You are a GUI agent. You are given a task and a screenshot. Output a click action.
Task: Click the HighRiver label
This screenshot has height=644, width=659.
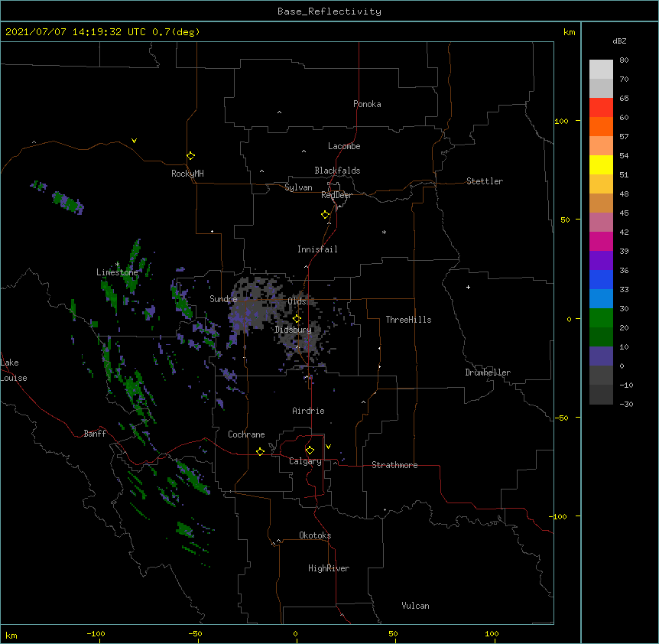click(329, 568)
